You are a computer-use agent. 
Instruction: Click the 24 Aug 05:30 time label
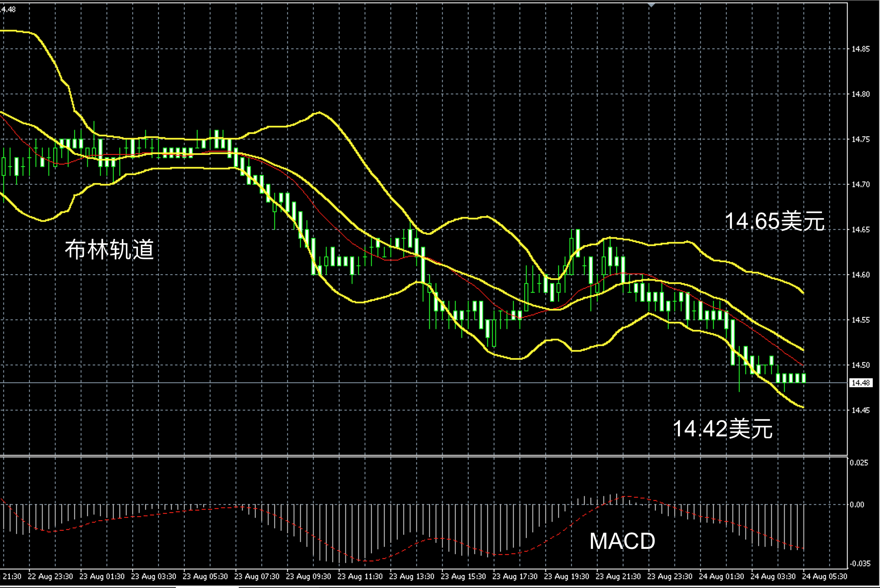point(824,577)
